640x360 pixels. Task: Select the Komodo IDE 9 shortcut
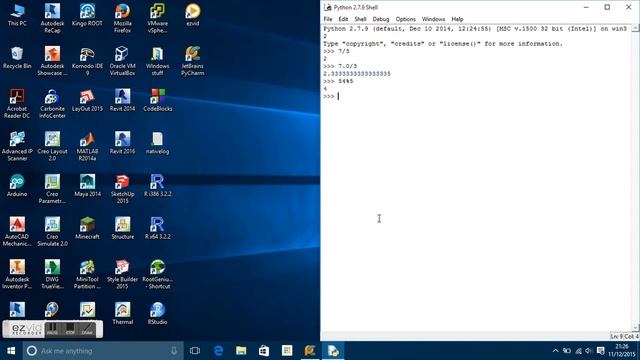(x=87, y=61)
